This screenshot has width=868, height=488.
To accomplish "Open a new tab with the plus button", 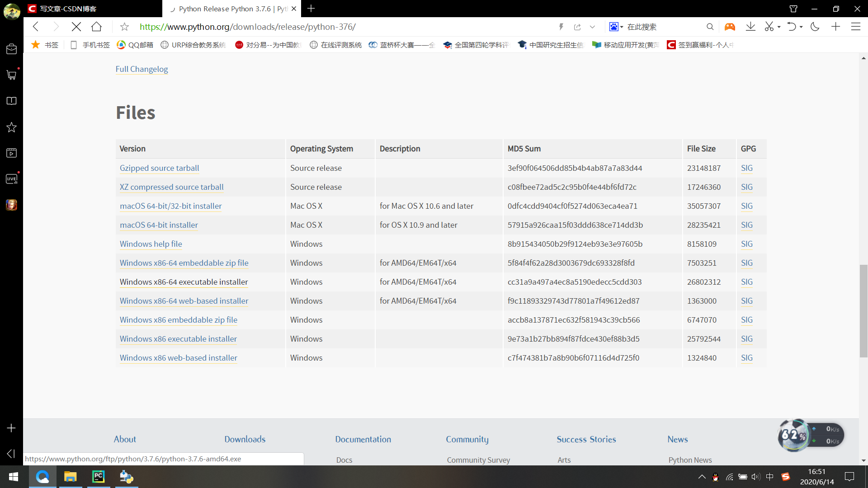I will 311,9.
